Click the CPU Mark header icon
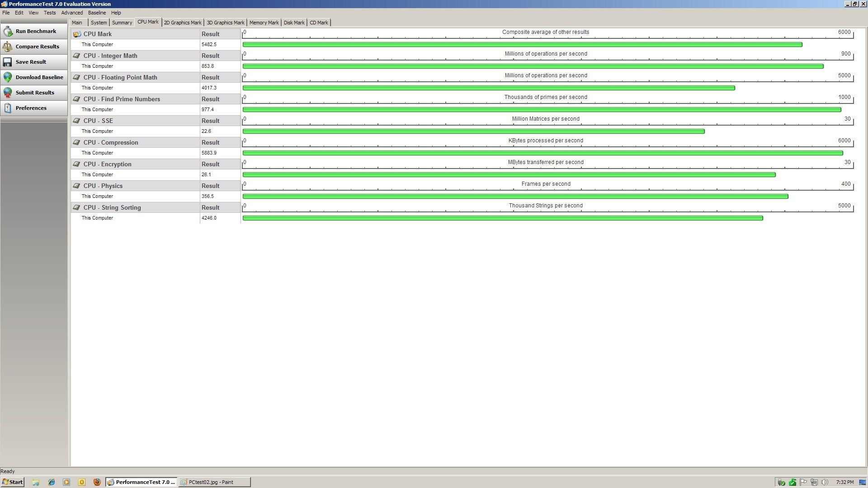 pyautogui.click(x=77, y=34)
